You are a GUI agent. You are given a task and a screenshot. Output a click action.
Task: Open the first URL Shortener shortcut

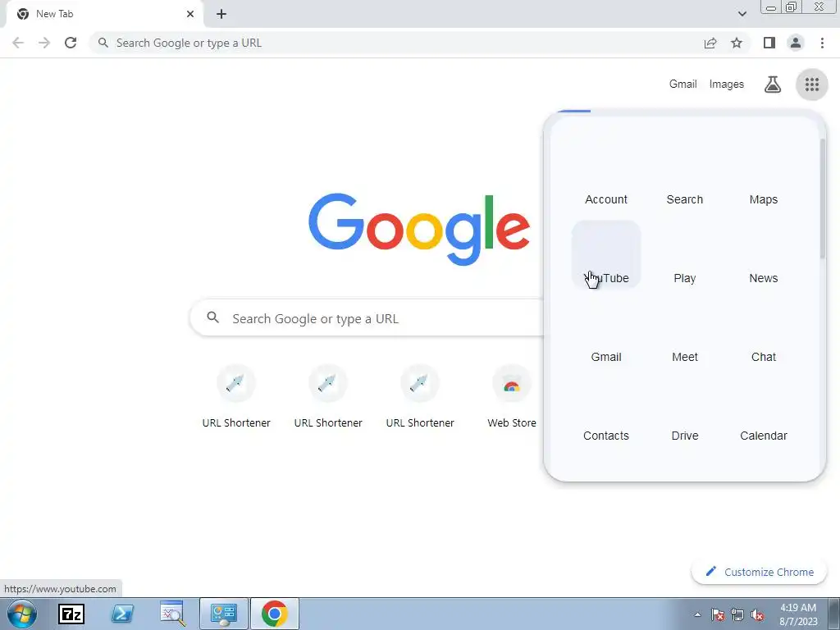[x=236, y=395]
